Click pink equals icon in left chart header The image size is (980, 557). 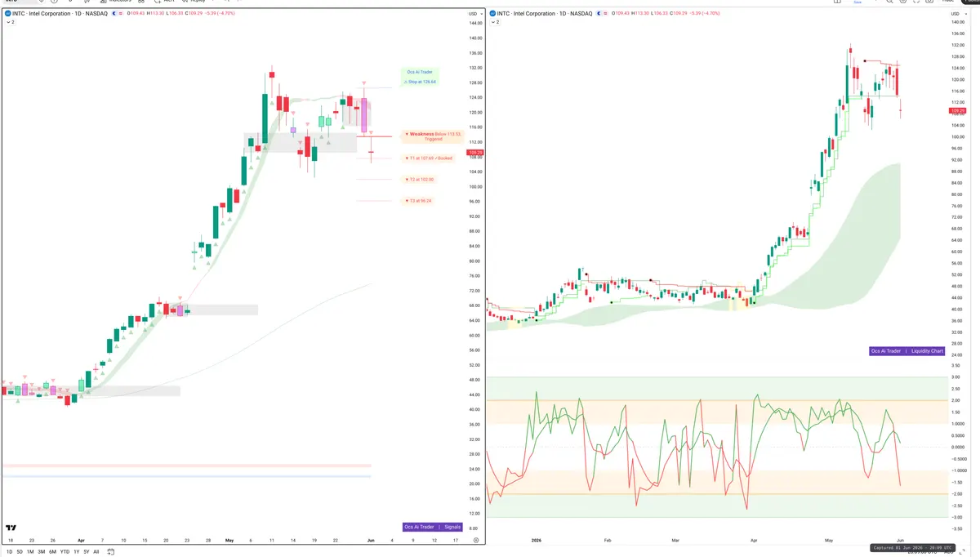pyautogui.click(x=120, y=13)
